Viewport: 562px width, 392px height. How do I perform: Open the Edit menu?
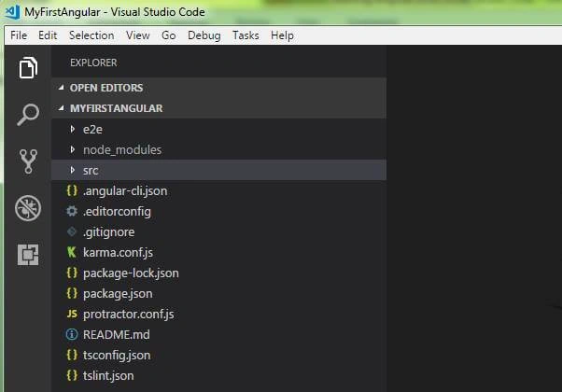coord(48,35)
